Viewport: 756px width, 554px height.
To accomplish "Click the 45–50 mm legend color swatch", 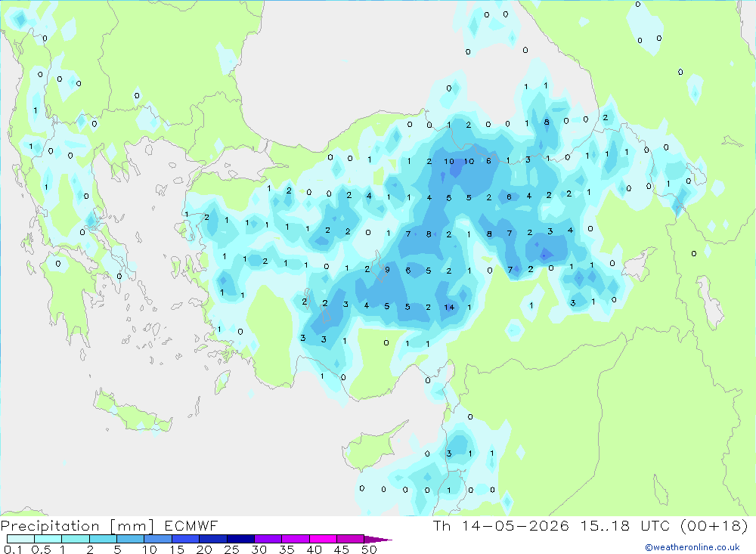I will [350, 539].
